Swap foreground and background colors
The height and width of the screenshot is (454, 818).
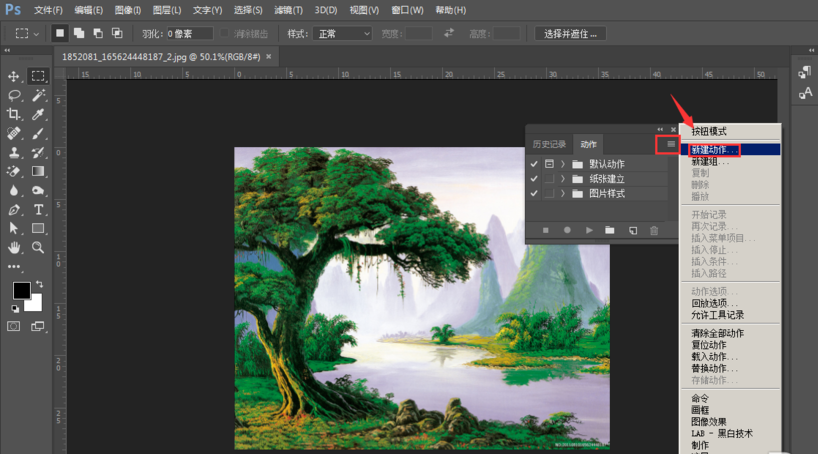[39, 284]
